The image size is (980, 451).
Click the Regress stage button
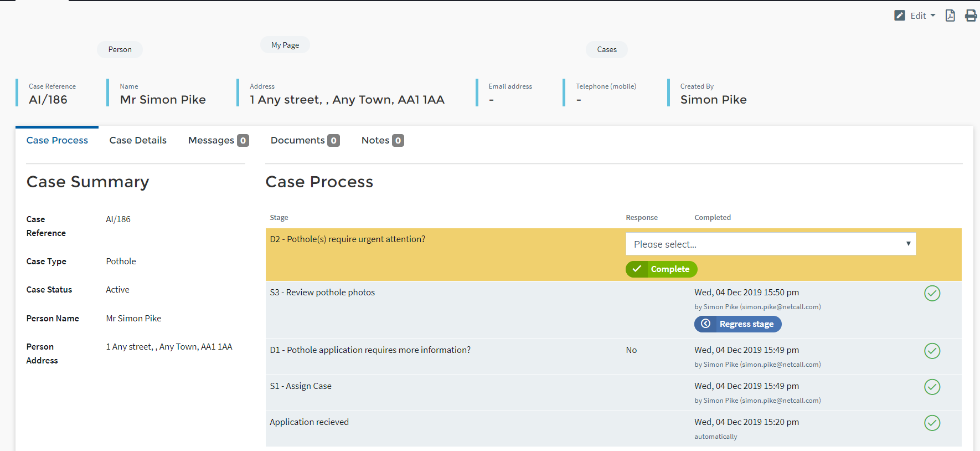[737, 324]
